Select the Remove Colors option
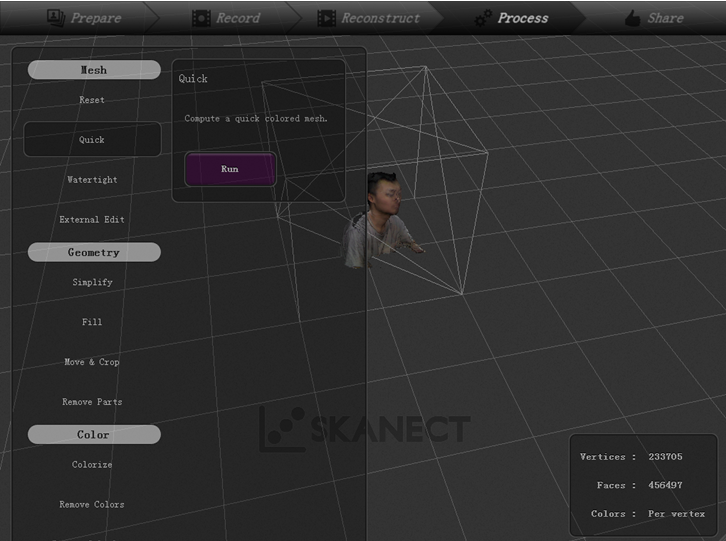 (92, 504)
